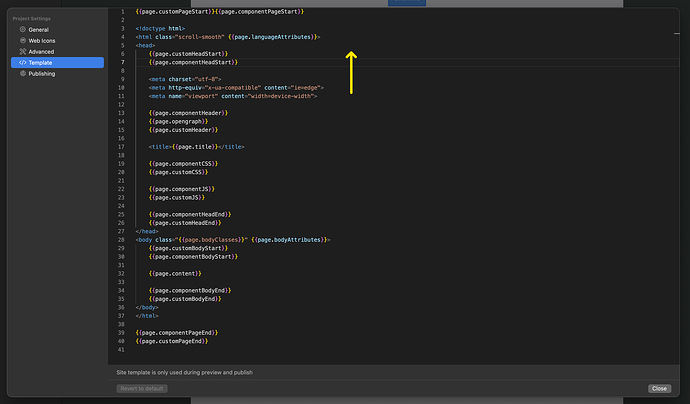Click line number 41 at editor end
The height and width of the screenshot is (404, 690).
click(121, 350)
